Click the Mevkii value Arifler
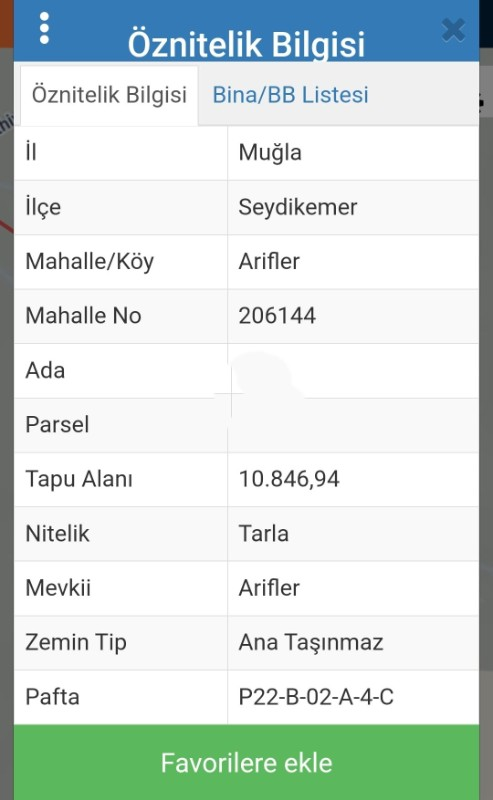 [269, 588]
